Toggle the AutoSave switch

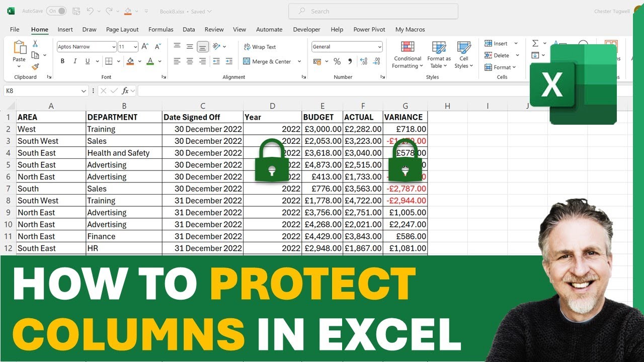[56, 11]
